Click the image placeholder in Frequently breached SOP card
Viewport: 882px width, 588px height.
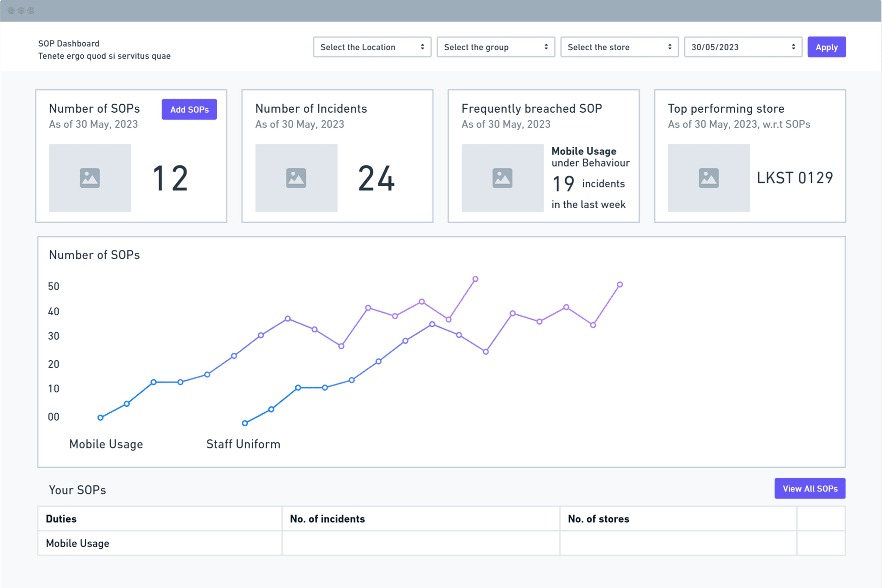pos(503,178)
